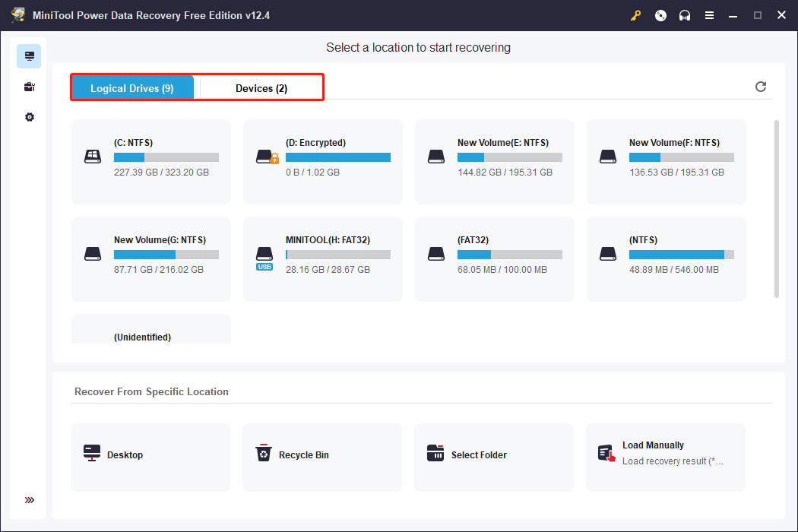Click the Recycle Bin icon
798x532 pixels.
tap(264, 453)
